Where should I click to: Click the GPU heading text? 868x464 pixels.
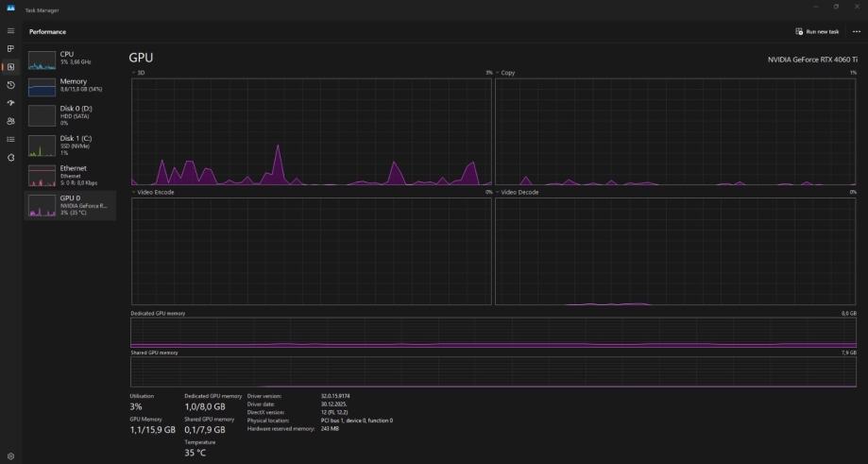pos(141,58)
